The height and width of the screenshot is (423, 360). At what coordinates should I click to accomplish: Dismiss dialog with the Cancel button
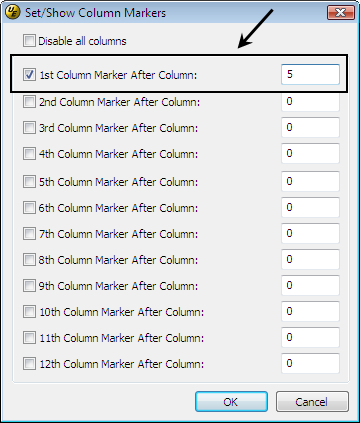click(x=312, y=402)
